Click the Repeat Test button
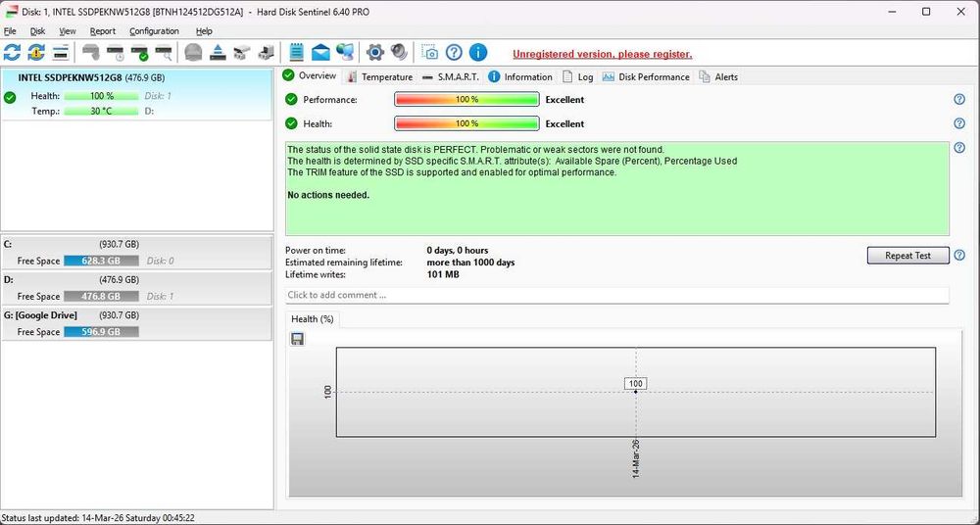 coord(907,255)
